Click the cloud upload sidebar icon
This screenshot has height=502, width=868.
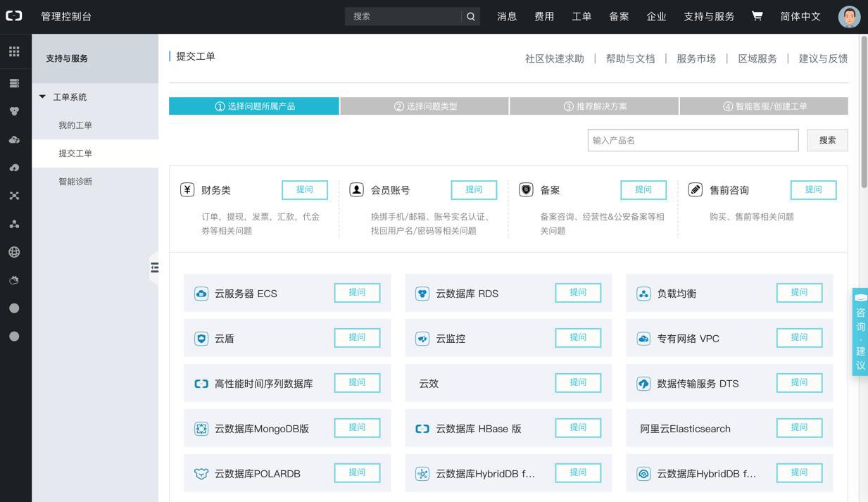point(14,168)
